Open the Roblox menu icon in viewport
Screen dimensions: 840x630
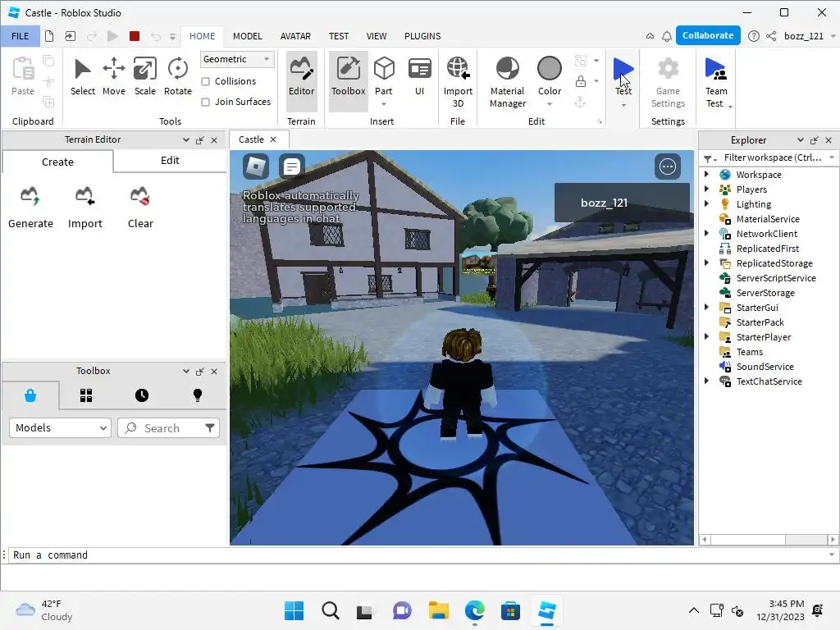click(x=256, y=167)
